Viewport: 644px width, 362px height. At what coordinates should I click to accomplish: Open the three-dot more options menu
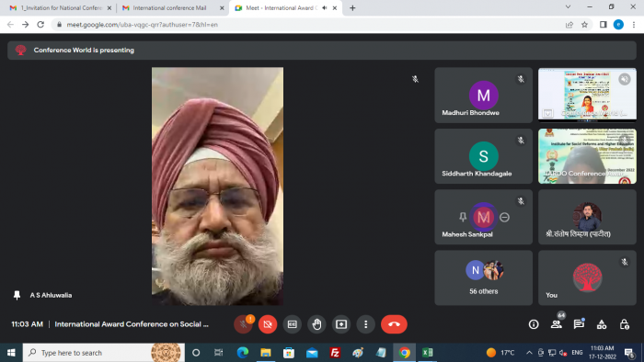pyautogui.click(x=365, y=324)
